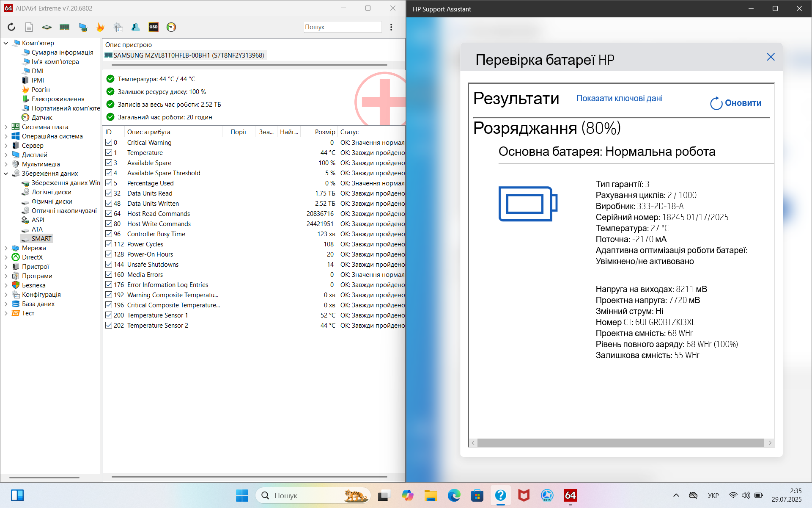Select SMART in the storage tree
The image size is (812, 508).
pyautogui.click(x=41, y=239)
